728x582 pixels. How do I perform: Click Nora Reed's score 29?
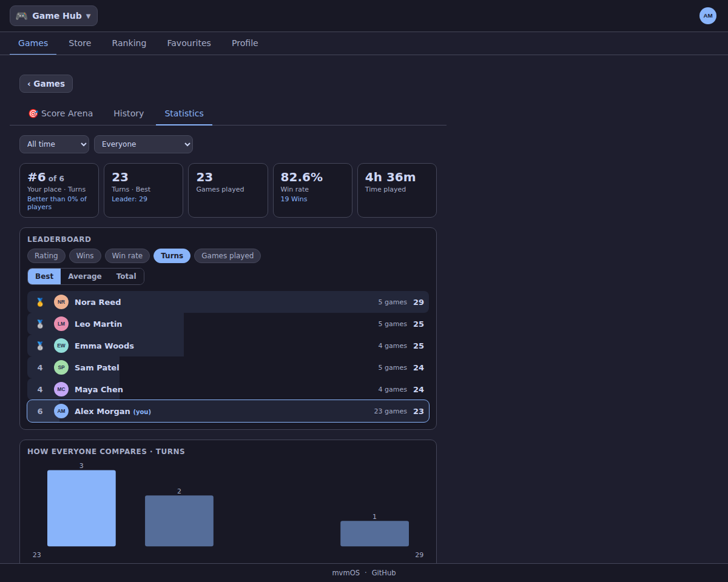pos(419,302)
